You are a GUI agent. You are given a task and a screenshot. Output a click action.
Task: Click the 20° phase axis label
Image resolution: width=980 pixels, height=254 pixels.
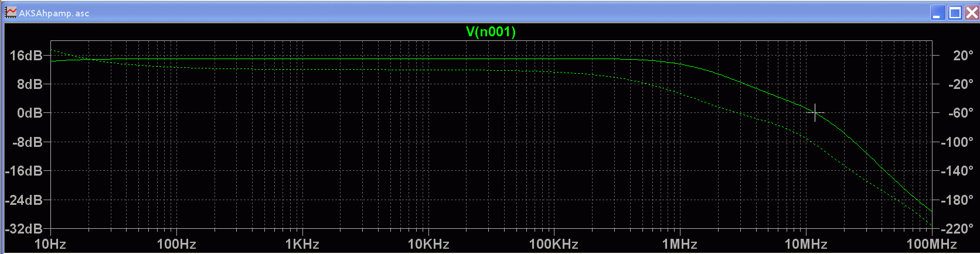pyautogui.click(x=963, y=56)
